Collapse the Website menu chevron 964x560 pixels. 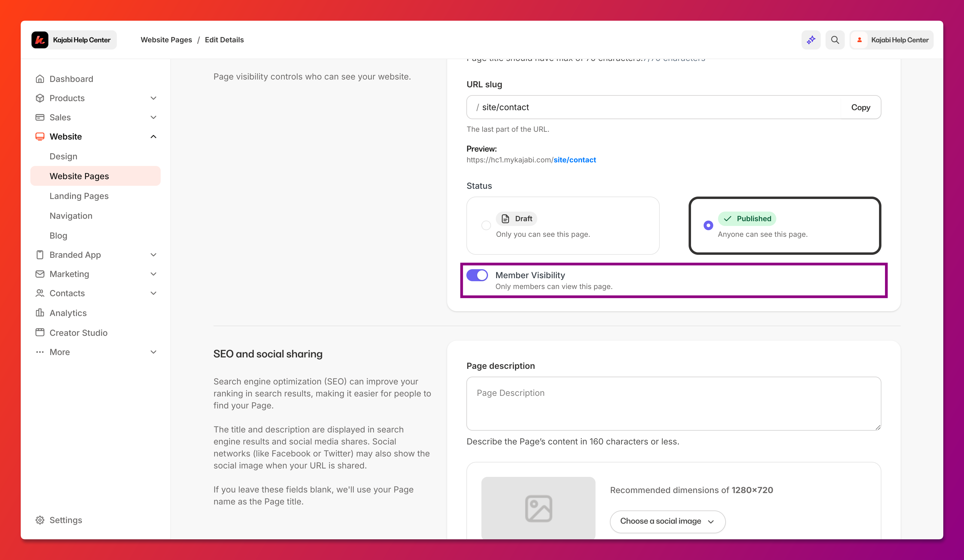[153, 137]
